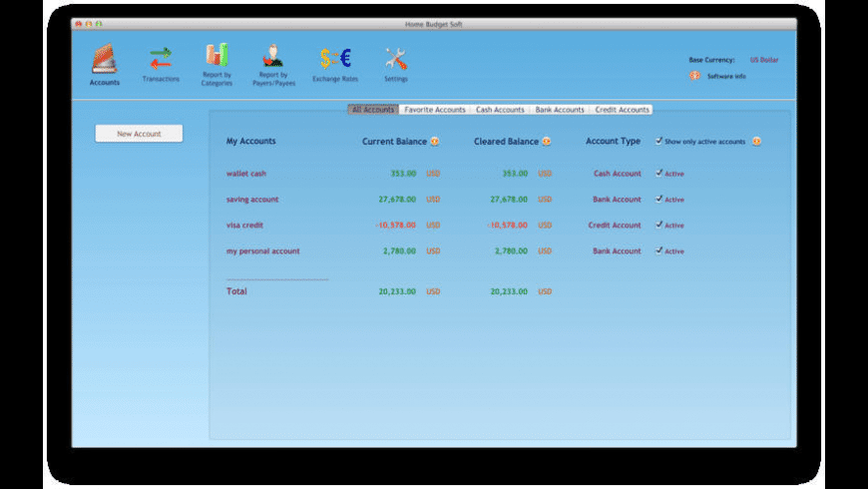Click Total current balance 20,233.00
The image size is (868, 489).
397,291
